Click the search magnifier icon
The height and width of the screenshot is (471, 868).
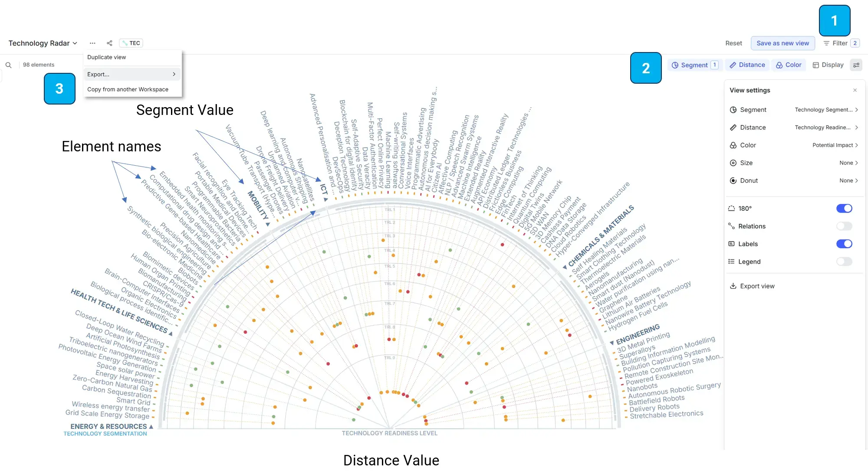tap(8, 65)
